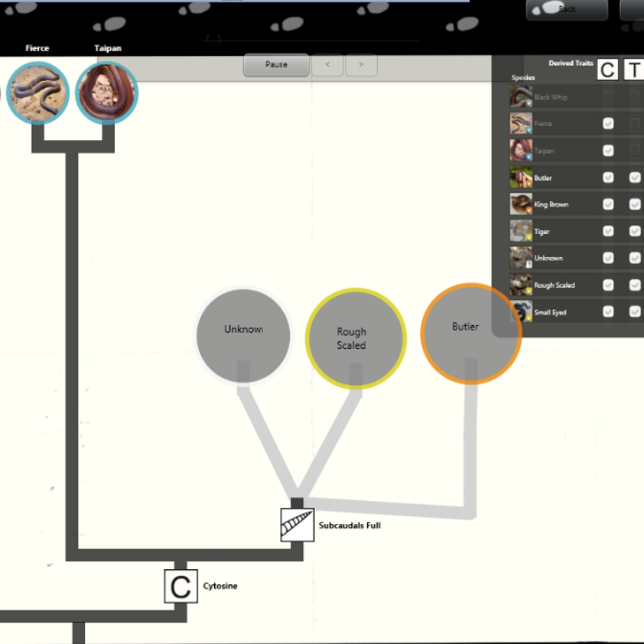Viewport: 644px width, 644px height.
Task: Click the Subcaudals Full trait icon
Action: click(x=297, y=525)
